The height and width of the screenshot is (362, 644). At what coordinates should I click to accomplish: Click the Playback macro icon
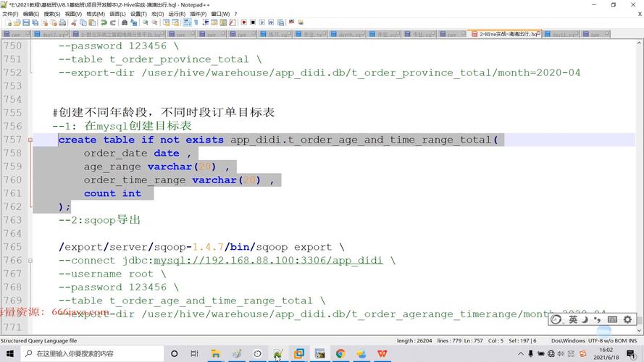coord(262,22)
